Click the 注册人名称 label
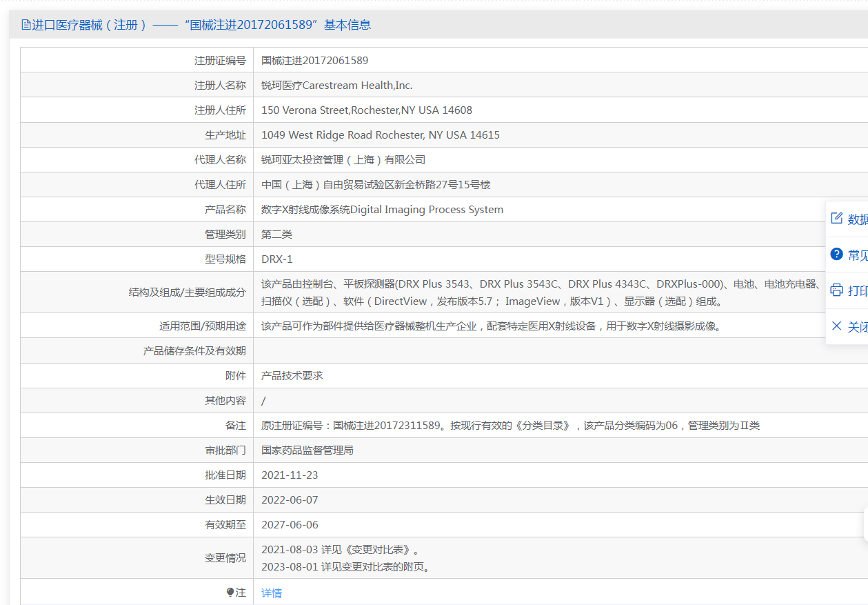Viewport: 868px width, 605px height. pos(220,86)
